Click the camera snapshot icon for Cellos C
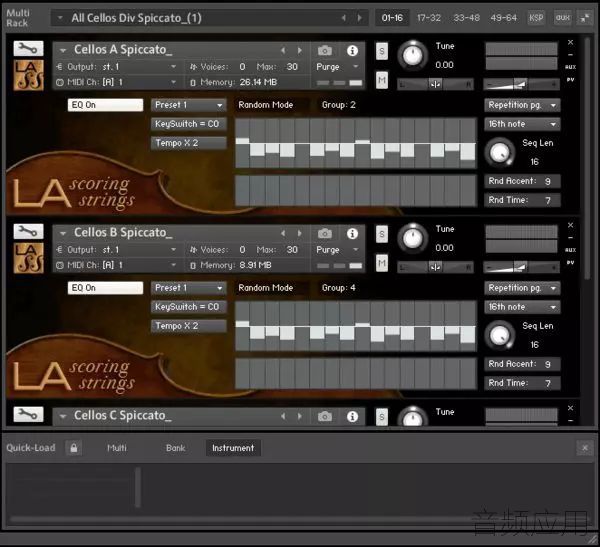The image size is (600, 547). 324,416
